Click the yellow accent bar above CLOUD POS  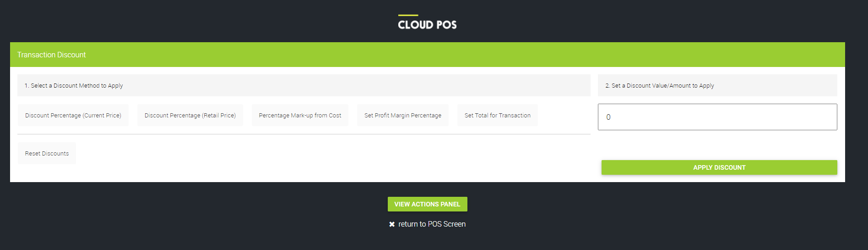[408, 15]
